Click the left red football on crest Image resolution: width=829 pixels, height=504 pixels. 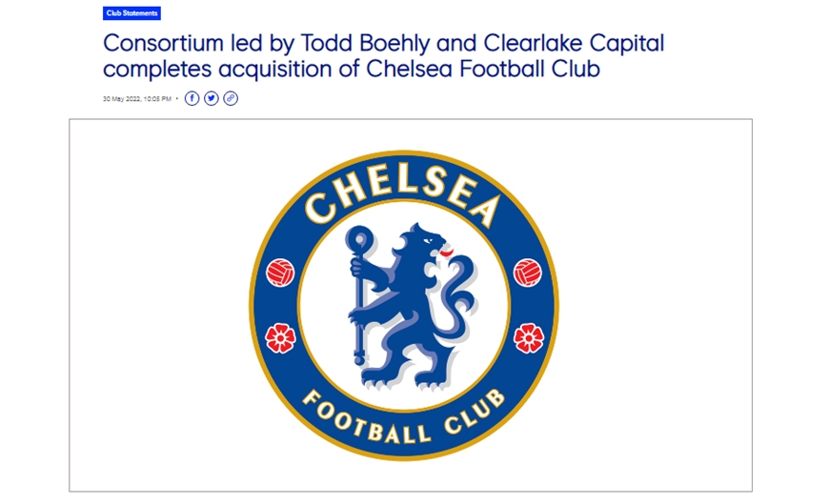click(280, 272)
